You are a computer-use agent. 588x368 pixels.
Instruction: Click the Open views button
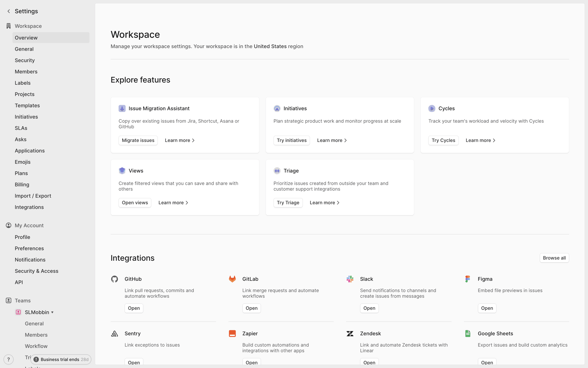pos(135,203)
